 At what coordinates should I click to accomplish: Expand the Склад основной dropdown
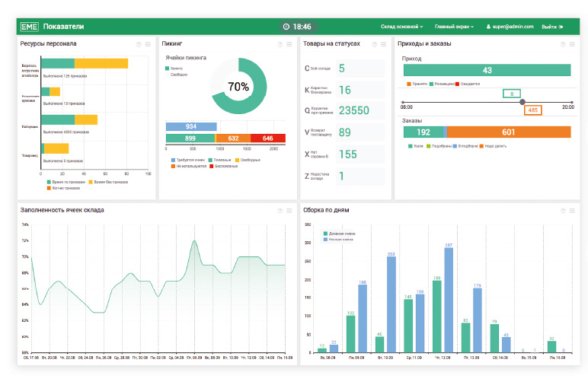point(402,27)
